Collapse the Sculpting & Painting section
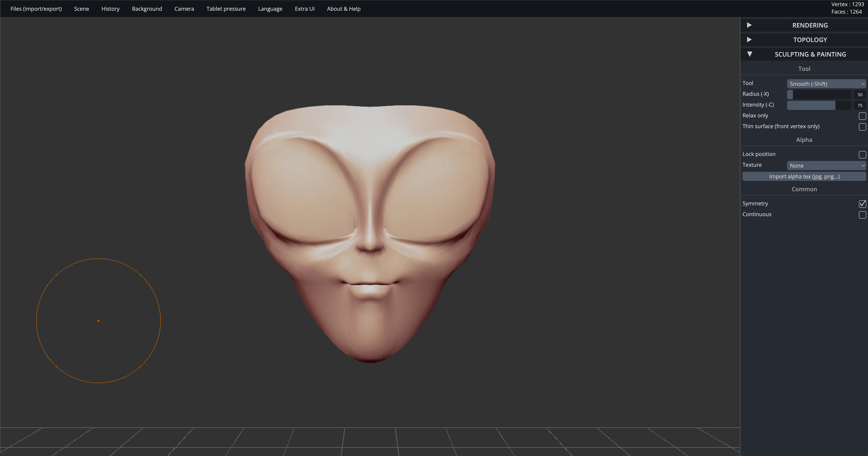The height and width of the screenshot is (456, 868). [750, 54]
